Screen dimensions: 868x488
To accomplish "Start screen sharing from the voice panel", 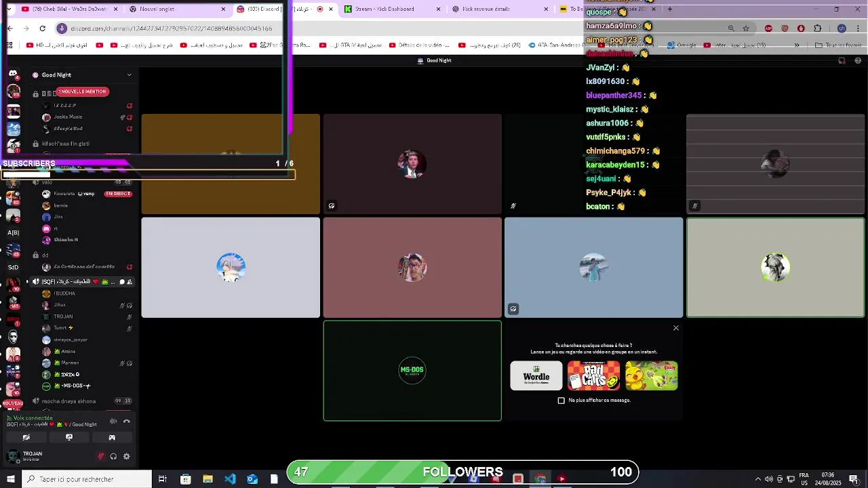I will coord(69,438).
